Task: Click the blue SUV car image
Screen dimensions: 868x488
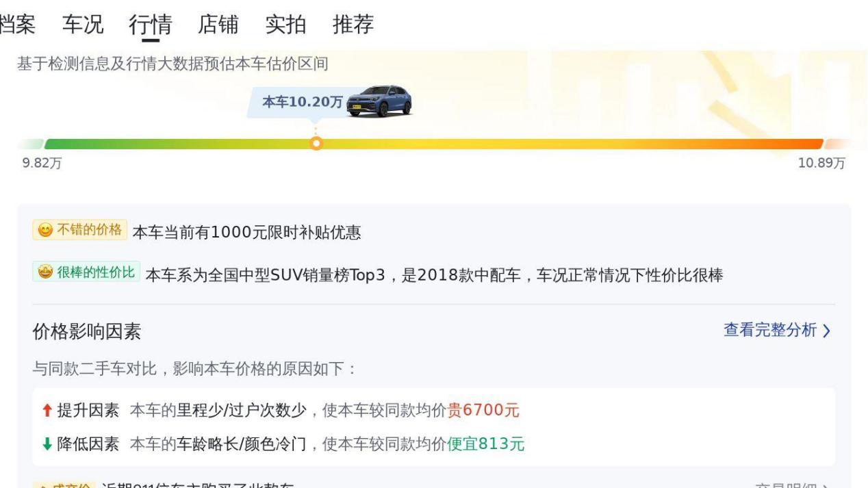Action: [380, 101]
